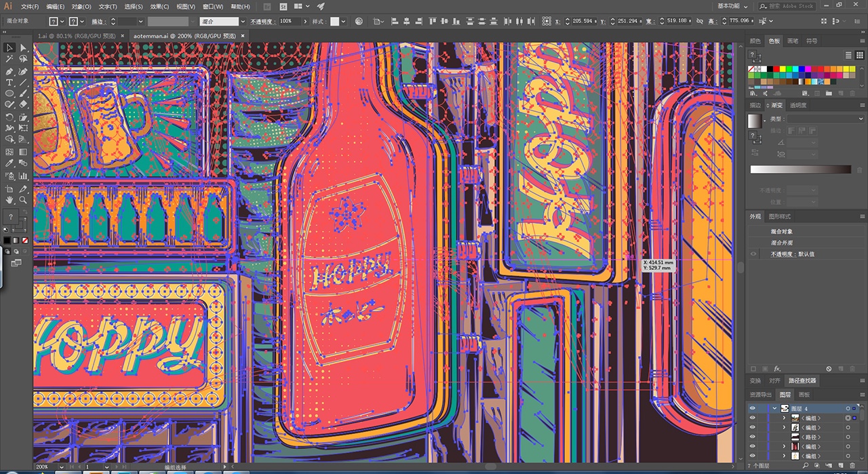Select the Zoom tool
The height and width of the screenshot is (474, 868).
tap(23, 200)
